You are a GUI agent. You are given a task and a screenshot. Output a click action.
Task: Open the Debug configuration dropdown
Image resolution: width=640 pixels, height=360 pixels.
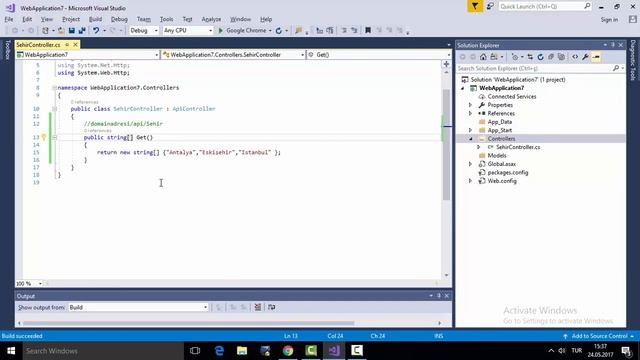click(144, 31)
